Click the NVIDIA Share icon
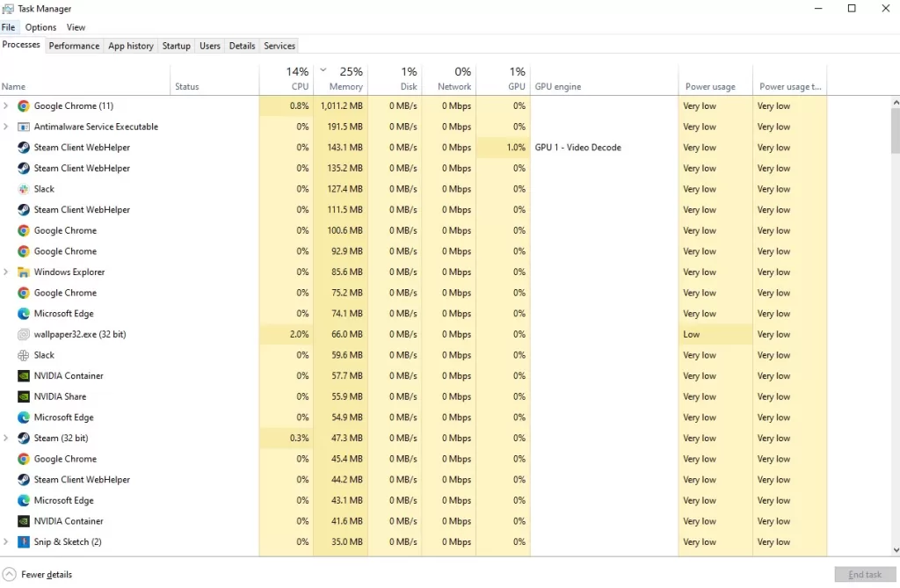This screenshot has height=588, width=900. coord(24,396)
